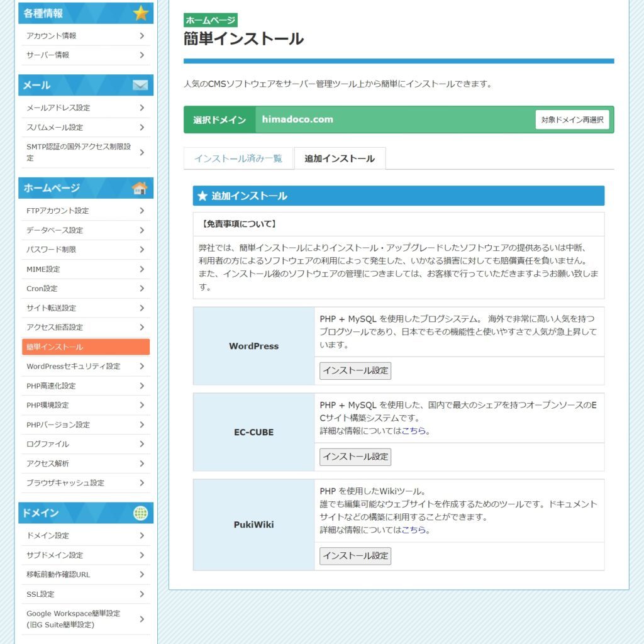644x644 pixels.
Task: Expand メールアドレス設定 with its arrow
Action: (x=142, y=108)
